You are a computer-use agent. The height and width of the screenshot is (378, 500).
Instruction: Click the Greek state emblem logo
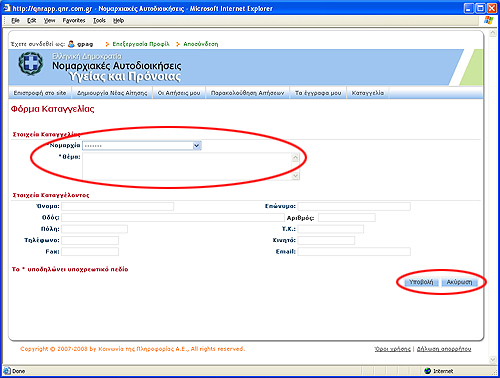pyautogui.click(x=31, y=64)
